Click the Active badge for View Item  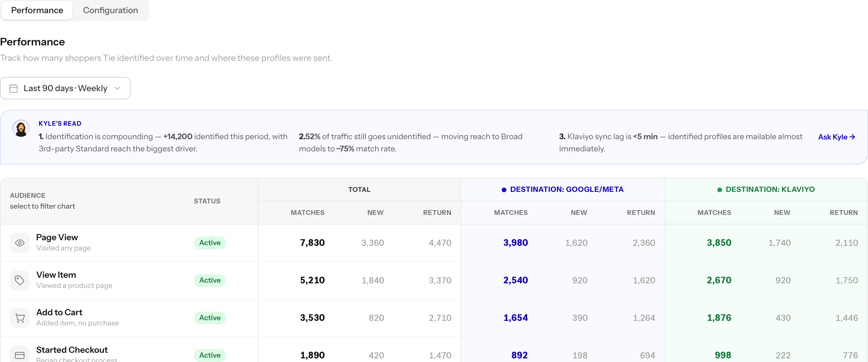(x=209, y=280)
